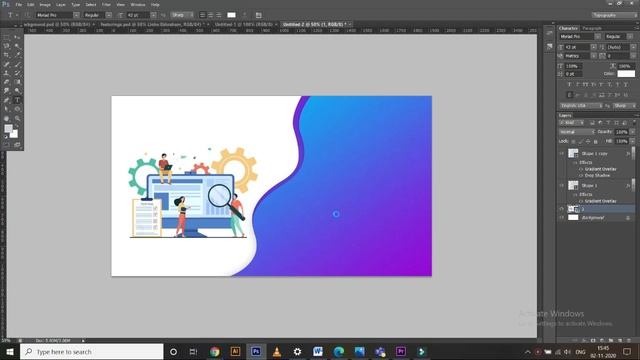Select the Brush tool
Image resolution: width=640 pixels, height=360 pixels.
[x=17, y=64]
